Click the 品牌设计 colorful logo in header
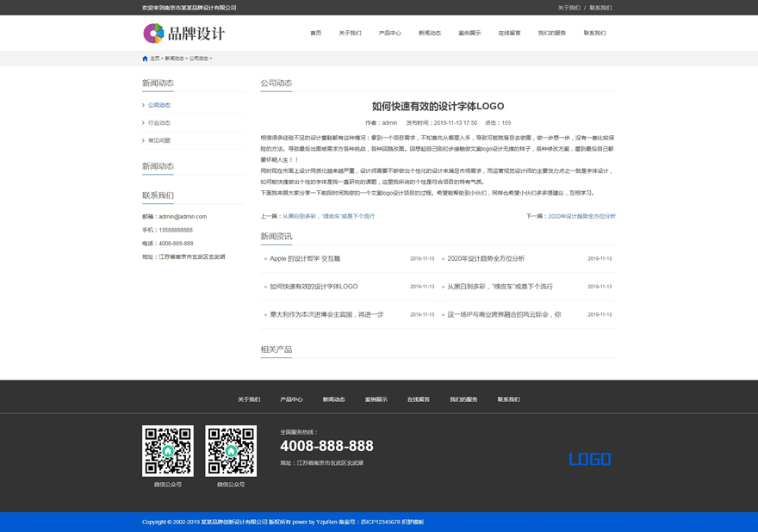Screen dimensions: 758x532 click(x=183, y=34)
